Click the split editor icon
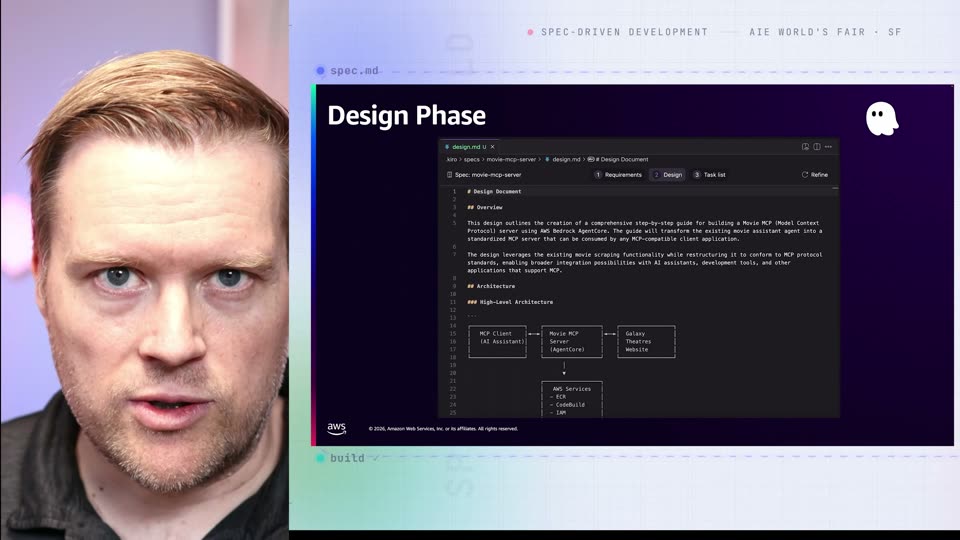960x540 pixels. tap(817, 147)
